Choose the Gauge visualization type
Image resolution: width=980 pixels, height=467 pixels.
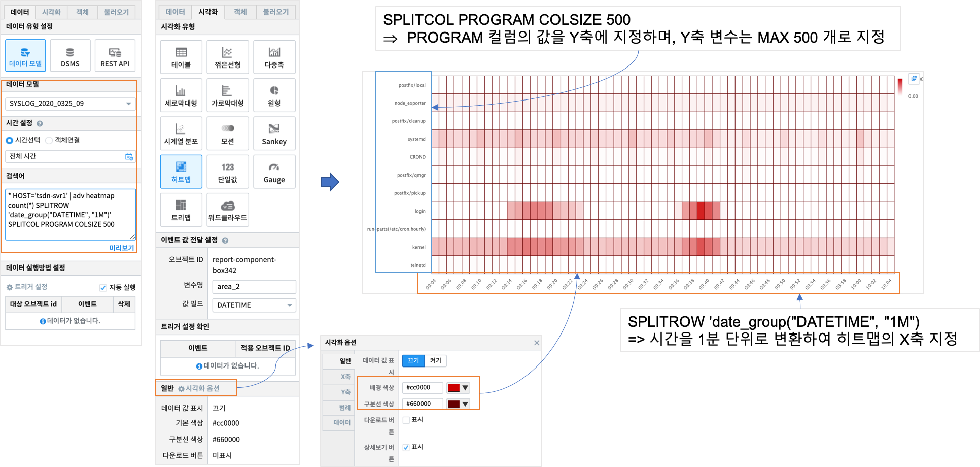pos(274,172)
